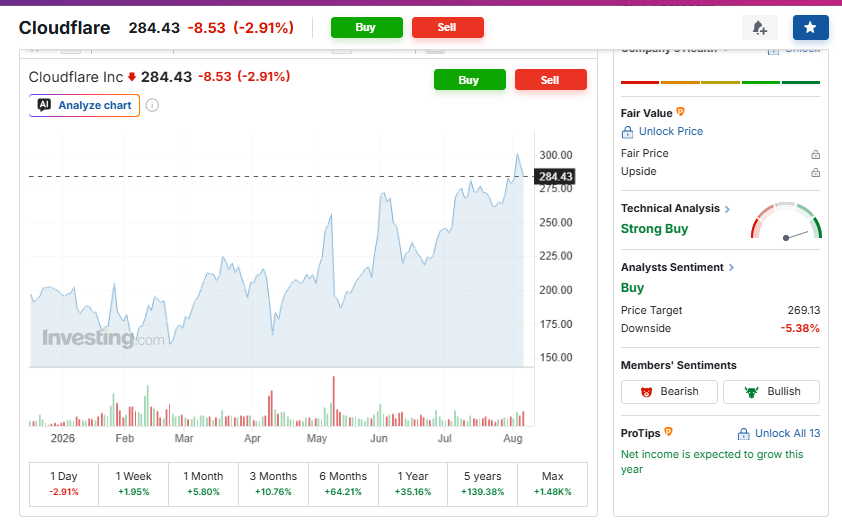Switch chart to Max range
Viewport: 842px width, 528px height.
(x=553, y=484)
